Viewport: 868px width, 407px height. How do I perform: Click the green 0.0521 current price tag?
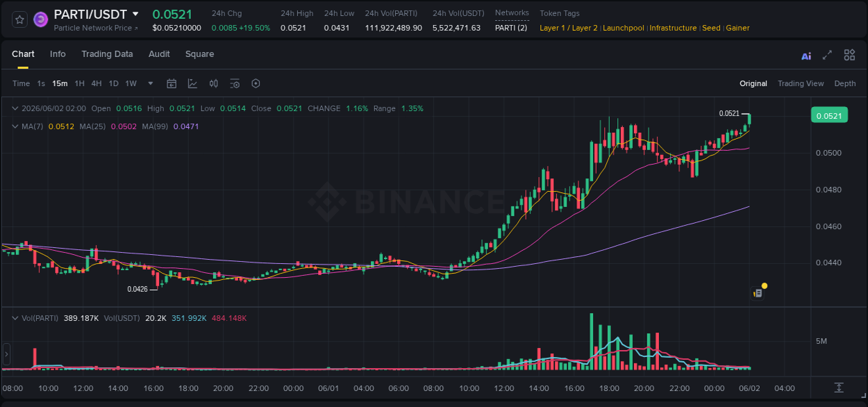click(829, 115)
